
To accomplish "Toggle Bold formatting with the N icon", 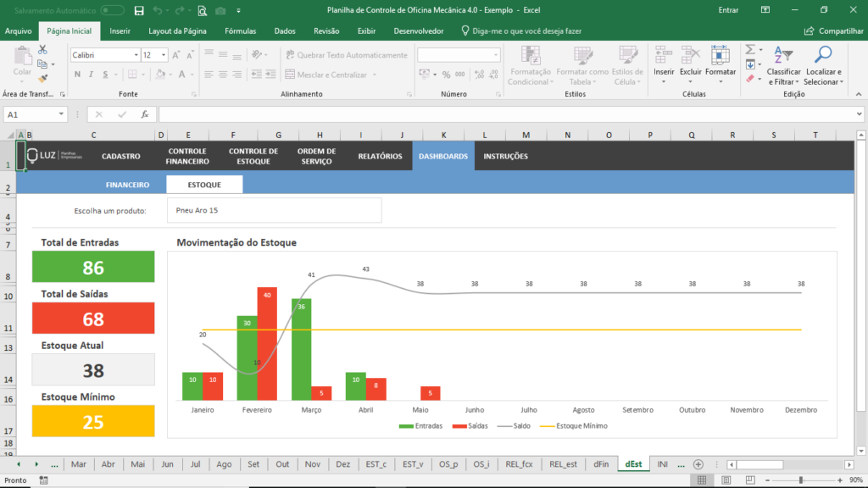I will tap(77, 74).
